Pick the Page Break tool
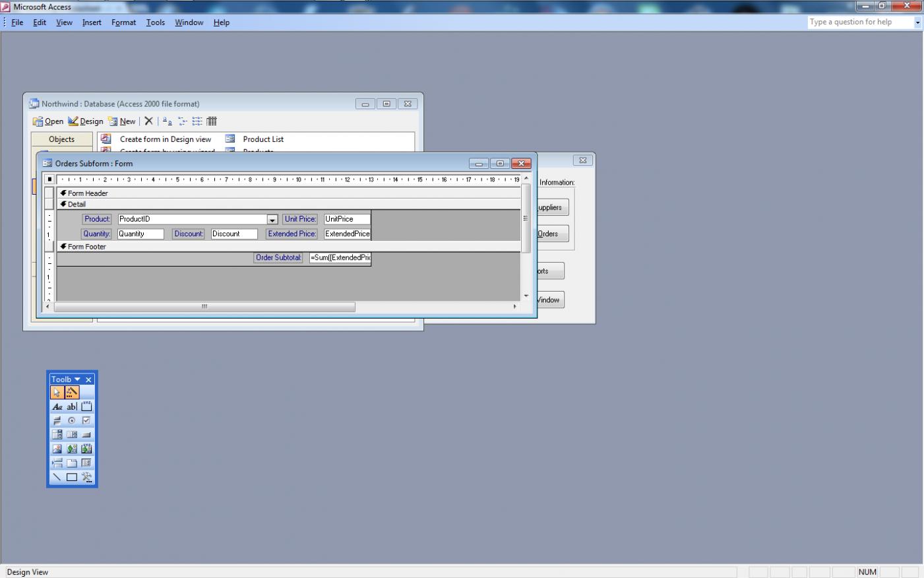The height and width of the screenshot is (578, 924). coord(57,463)
